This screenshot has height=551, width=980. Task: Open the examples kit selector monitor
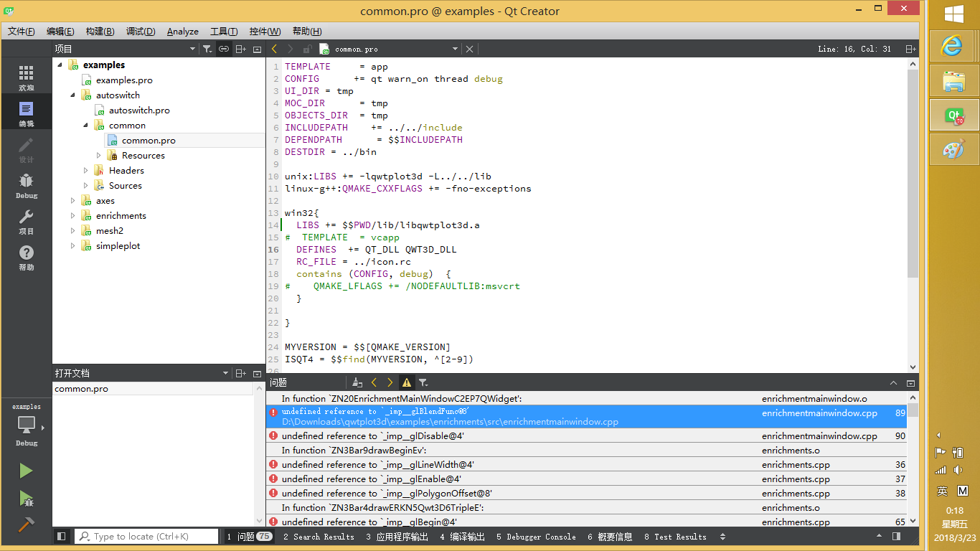[26, 425]
